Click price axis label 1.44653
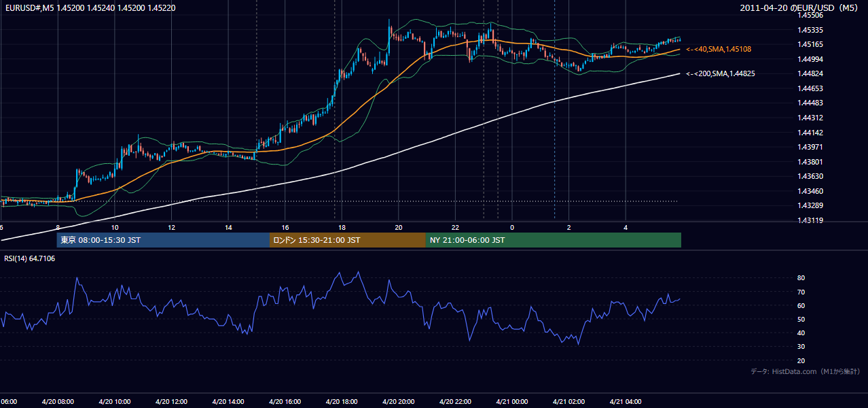Viewport: 868px width, 408px height. pos(810,88)
